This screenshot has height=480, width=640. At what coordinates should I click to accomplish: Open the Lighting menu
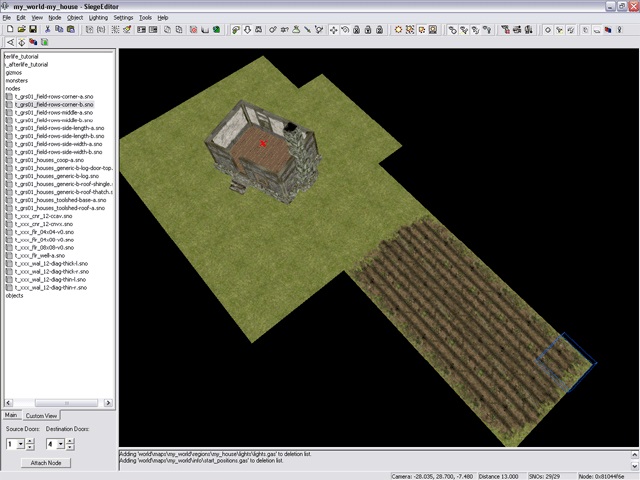click(98, 18)
